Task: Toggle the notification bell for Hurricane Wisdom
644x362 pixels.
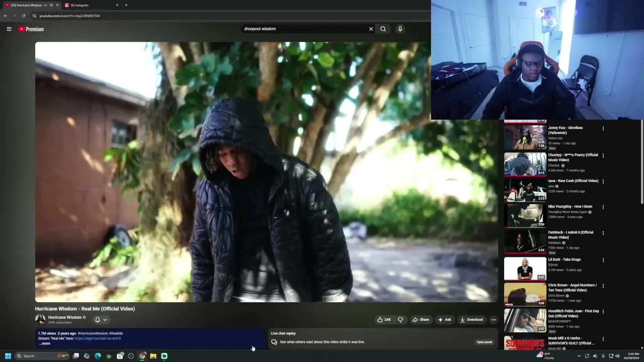Action: coord(98,320)
